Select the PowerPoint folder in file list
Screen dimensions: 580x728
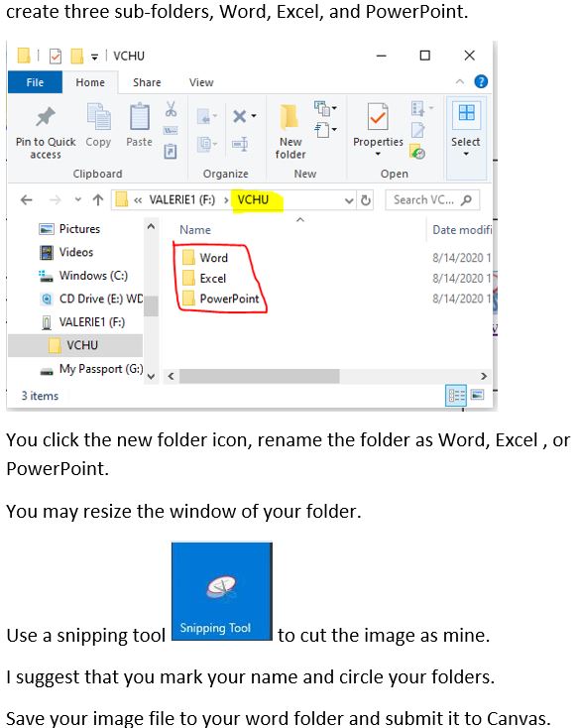tap(220, 299)
